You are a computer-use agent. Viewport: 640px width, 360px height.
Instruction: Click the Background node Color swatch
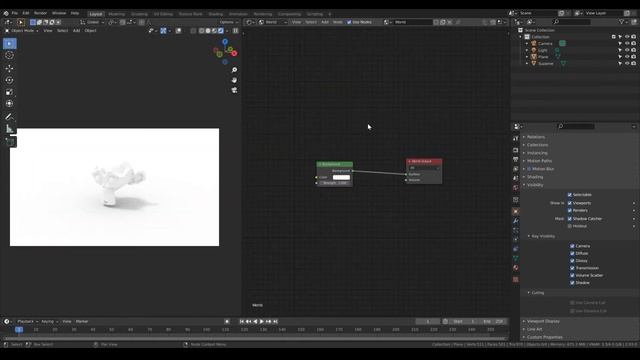[341, 178]
